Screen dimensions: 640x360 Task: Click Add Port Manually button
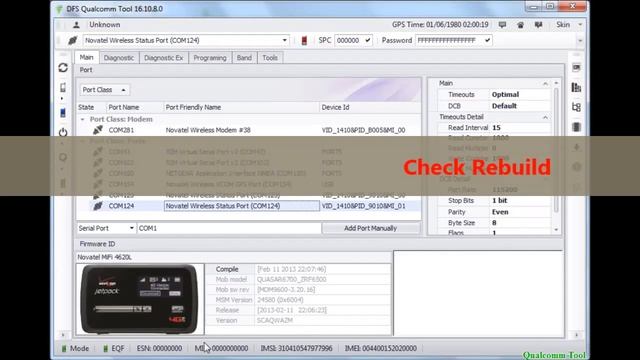pyautogui.click(x=371, y=228)
